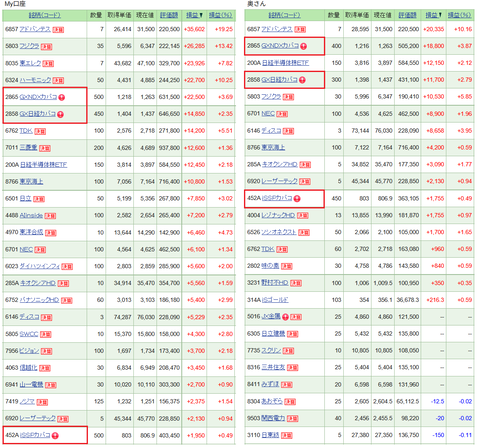
Task: Click red badge beside みずほ in 奥さん table
Action: [286, 385]
